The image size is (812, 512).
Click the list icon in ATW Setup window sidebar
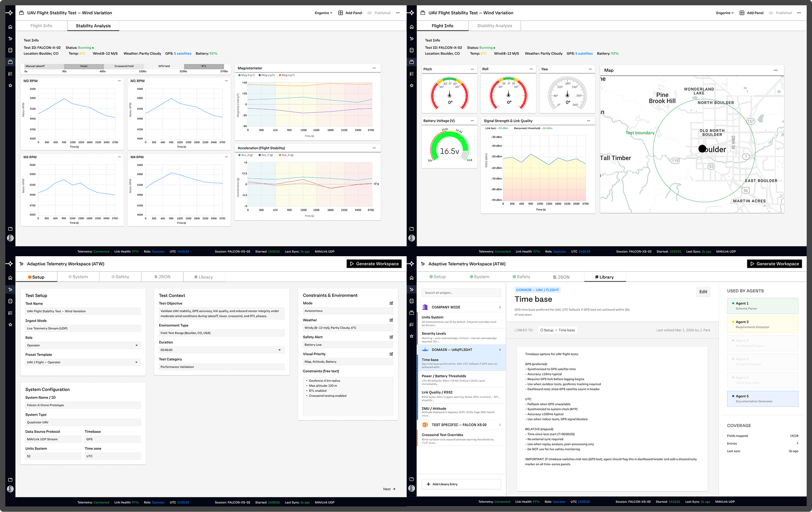(x=10, y=313)
